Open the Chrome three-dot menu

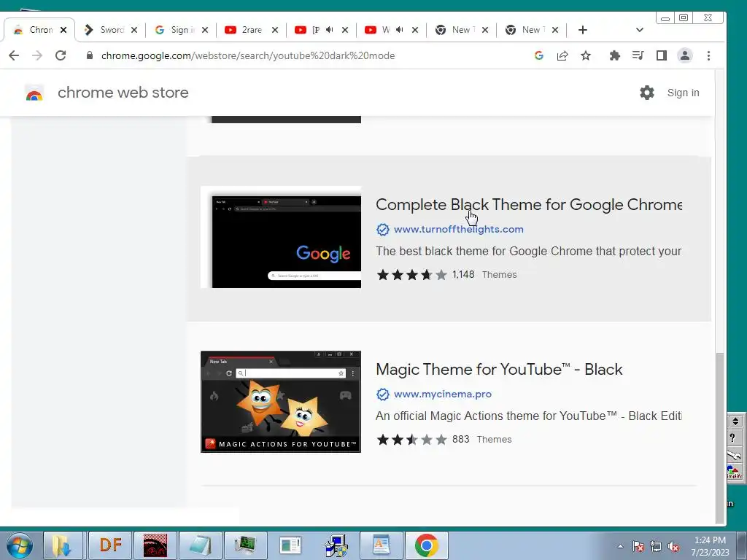[x=708, y=55]
